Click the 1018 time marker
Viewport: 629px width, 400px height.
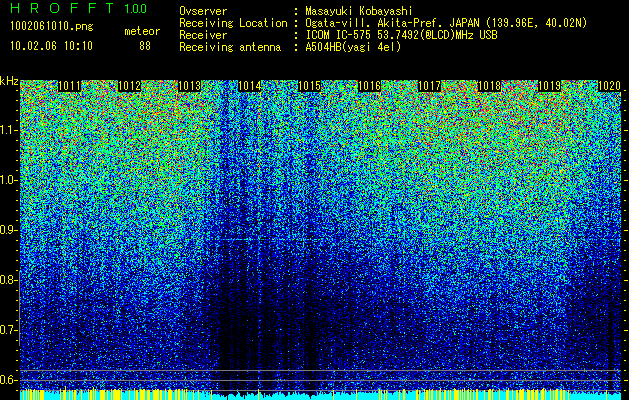coord(490,86)
